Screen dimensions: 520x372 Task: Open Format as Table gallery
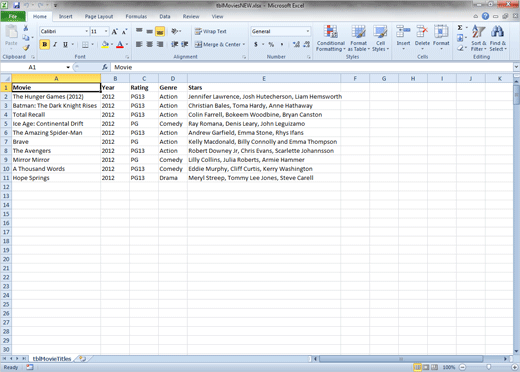pos(359,38)
